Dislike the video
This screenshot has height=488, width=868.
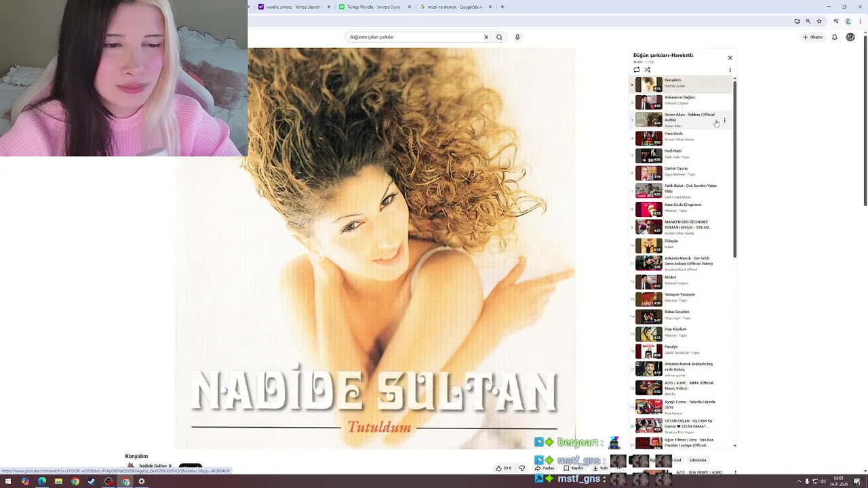(521, 468)
